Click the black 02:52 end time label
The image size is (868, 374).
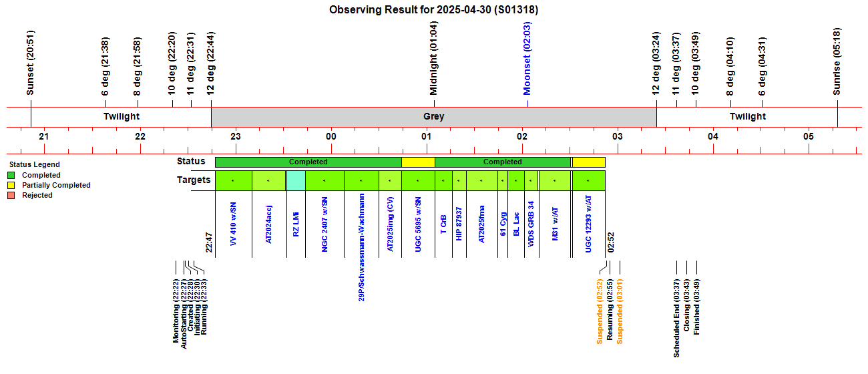[x=610, y=243]
